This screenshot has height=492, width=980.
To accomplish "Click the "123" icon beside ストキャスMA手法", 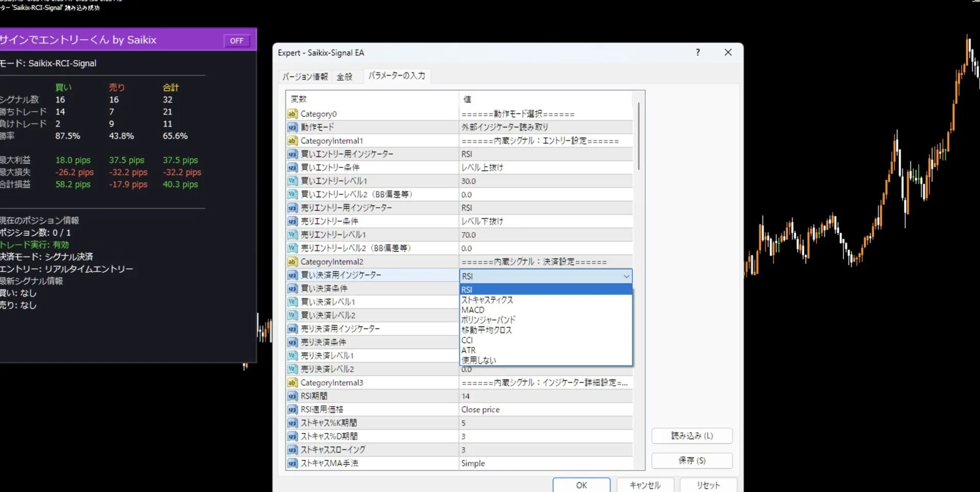I will coord(292,463).
